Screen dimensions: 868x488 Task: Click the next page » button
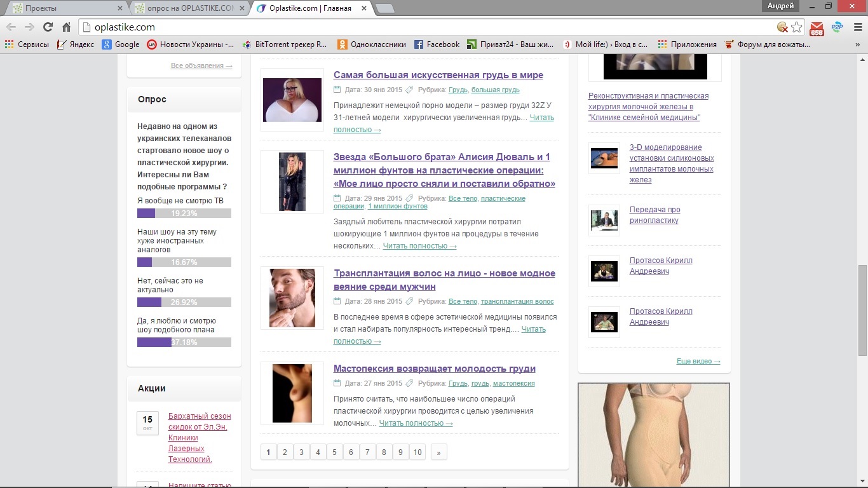pos(438,452)
